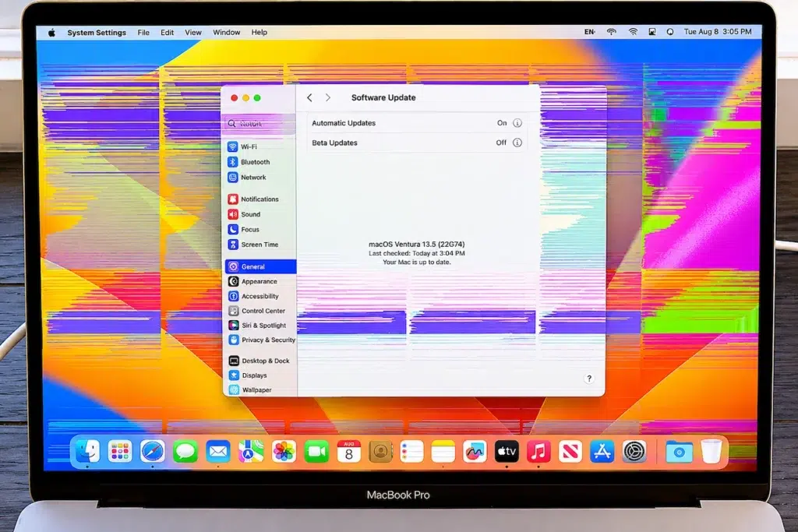This screenshot has height=532, width=798.
Task: Click macOS Ventura 13.5 version text
Action: pyautogui.click(x=416, y=244)
